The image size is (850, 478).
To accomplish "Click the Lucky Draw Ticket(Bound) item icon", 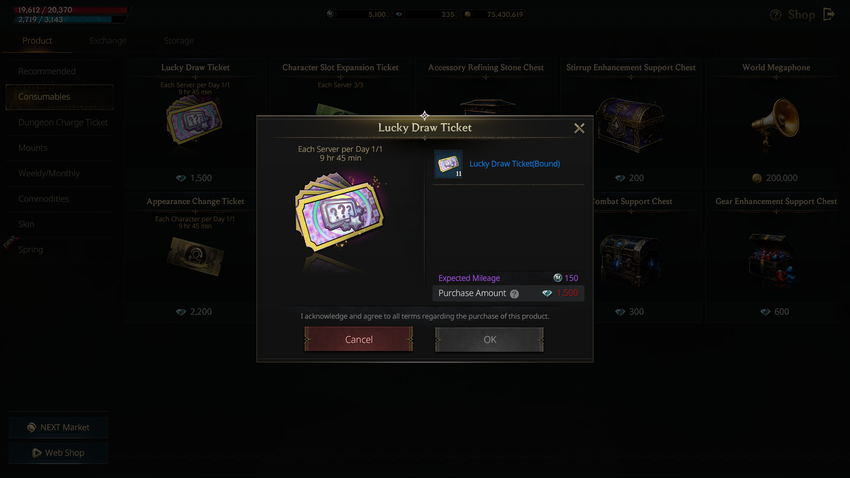I will pyautogui.click(x=448, y=164).
